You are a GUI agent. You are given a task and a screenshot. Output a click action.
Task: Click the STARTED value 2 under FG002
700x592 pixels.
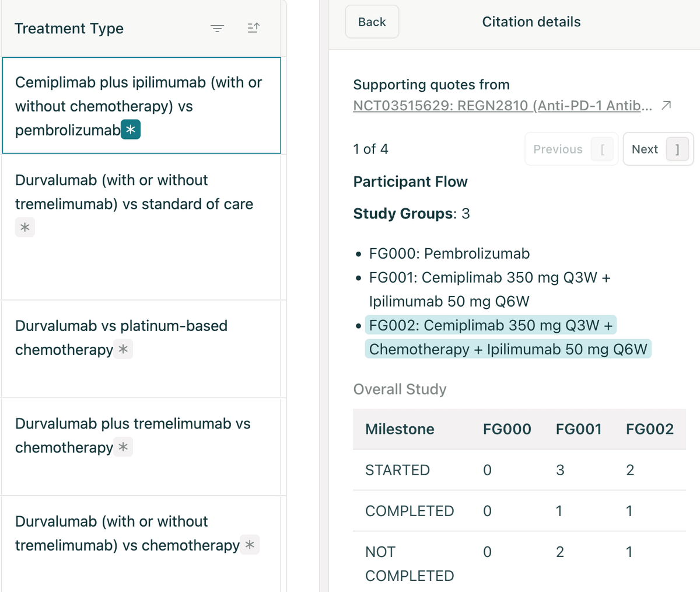click(x=630, y=470)
